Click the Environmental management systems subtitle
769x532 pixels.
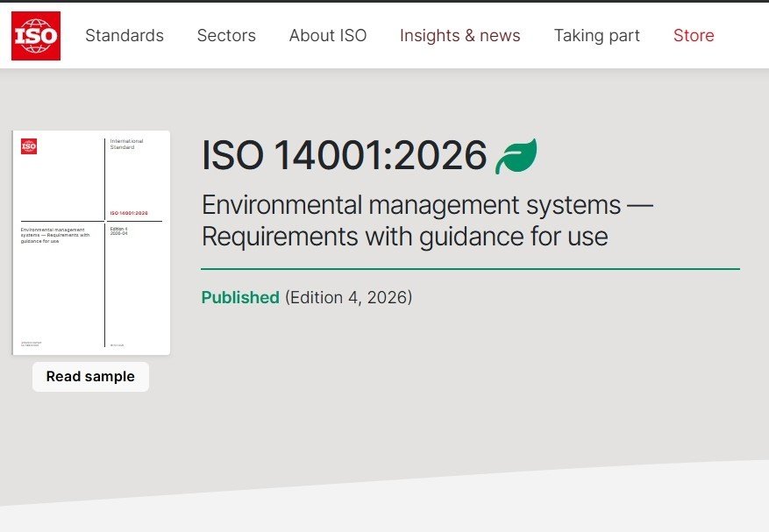pos(427,221)
